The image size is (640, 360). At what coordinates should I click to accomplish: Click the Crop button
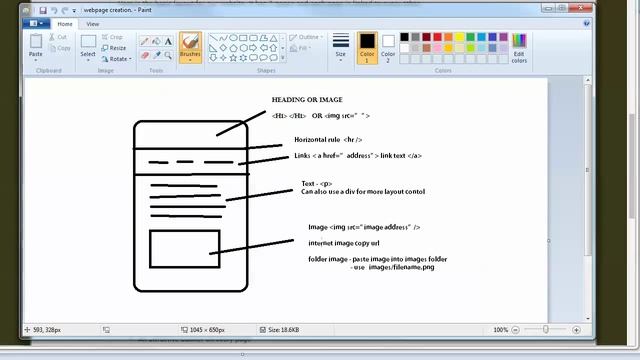tap(112, 37)
